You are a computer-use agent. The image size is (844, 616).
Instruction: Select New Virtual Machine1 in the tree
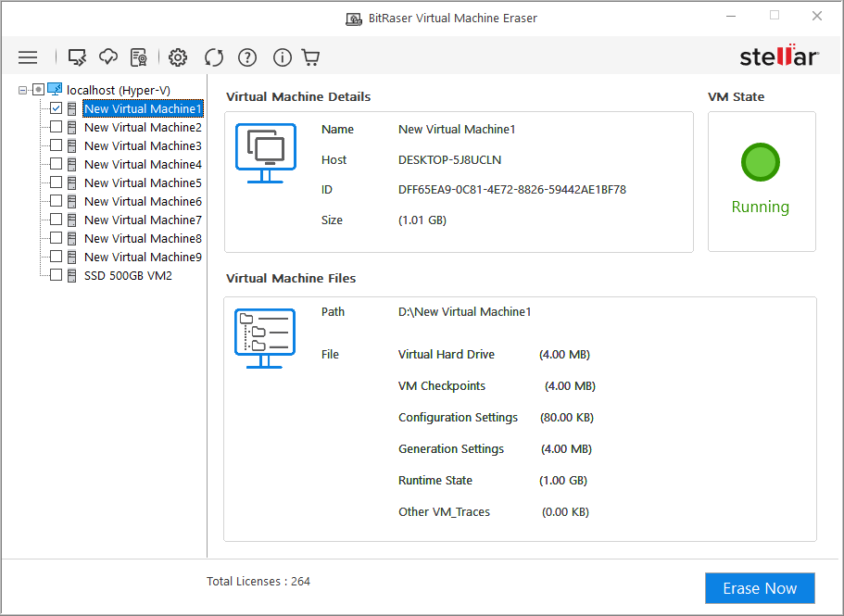(x=144, y=108)
